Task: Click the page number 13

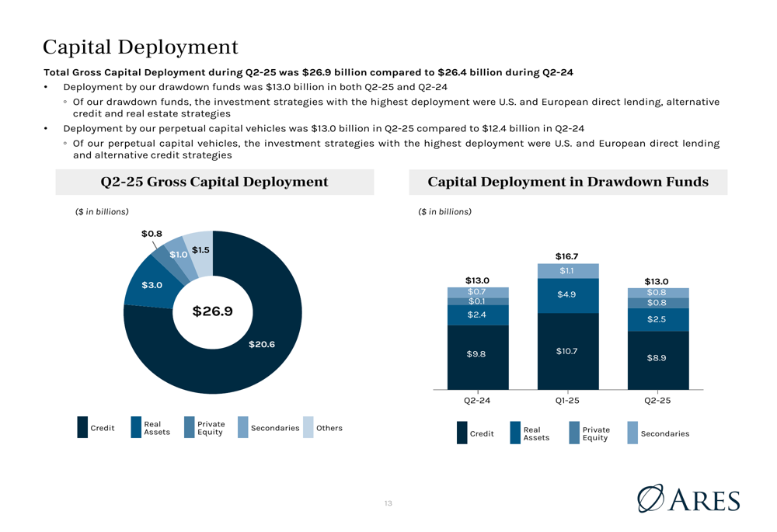Action: pos(388,503)
